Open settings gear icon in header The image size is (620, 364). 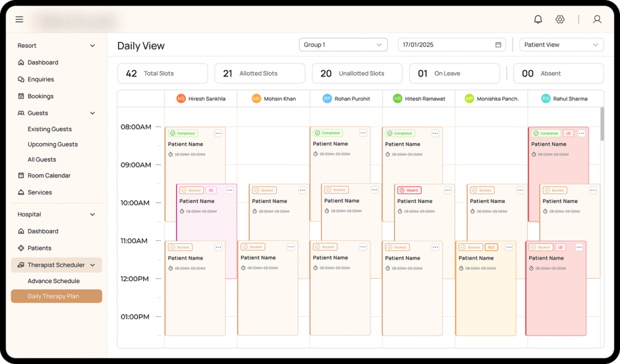560,19
